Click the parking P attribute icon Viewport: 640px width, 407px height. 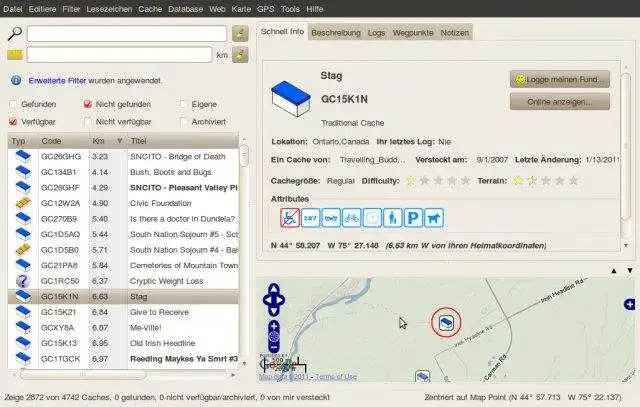pos(413,218)
